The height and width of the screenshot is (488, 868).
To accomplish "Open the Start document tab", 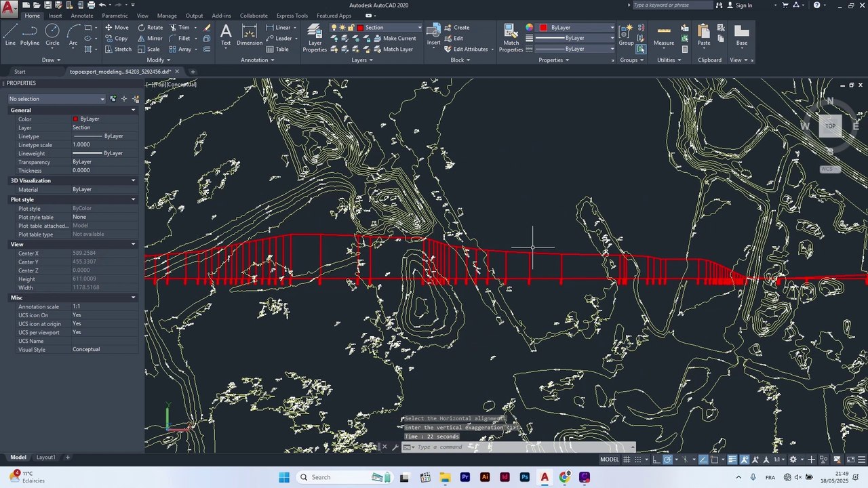I will tap(20, 72).
